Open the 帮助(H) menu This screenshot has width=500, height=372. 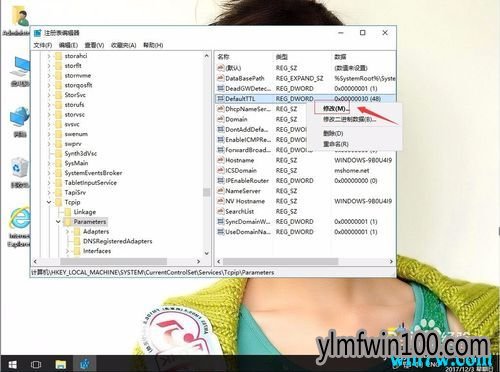(153, 45)
